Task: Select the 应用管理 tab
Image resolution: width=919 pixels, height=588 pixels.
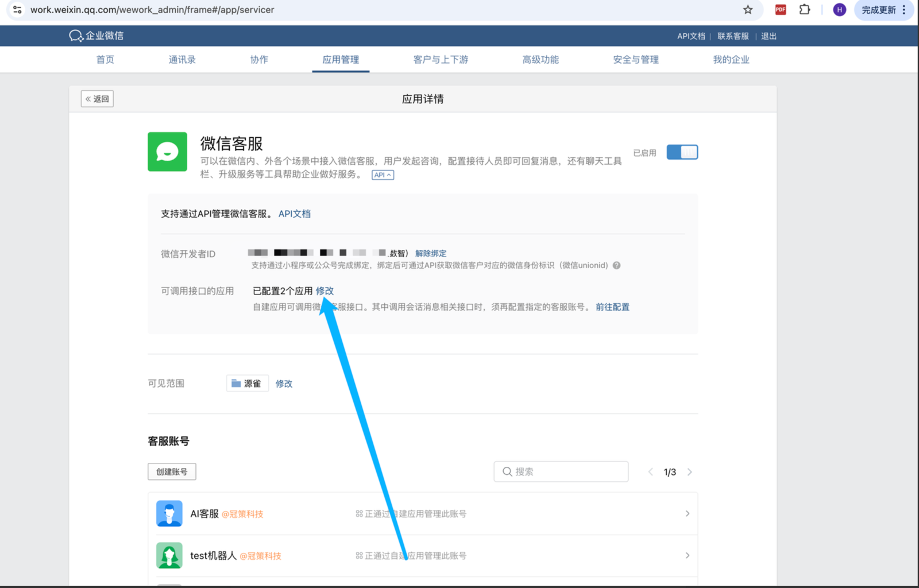Action: tap(341, 59)
